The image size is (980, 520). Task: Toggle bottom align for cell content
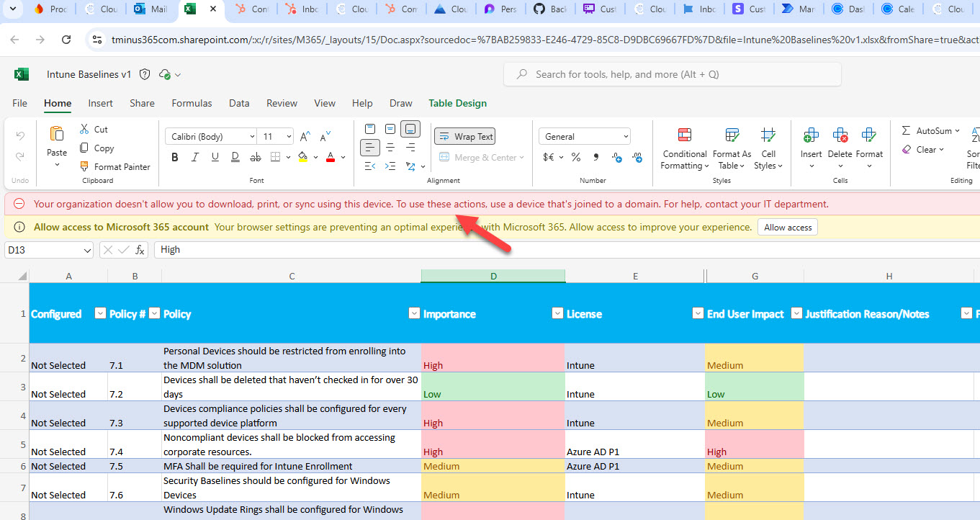click(410, 129)
